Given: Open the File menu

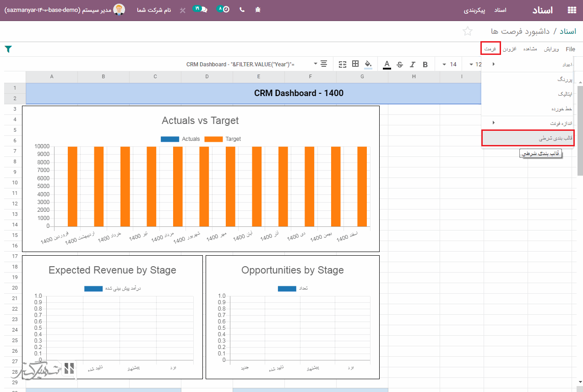Looking at the screenshot, I should point(570,49).
